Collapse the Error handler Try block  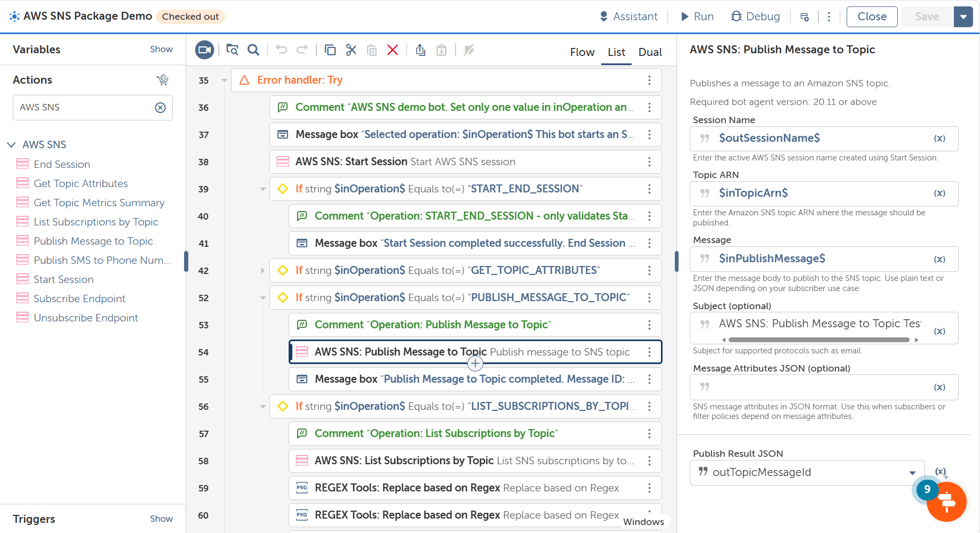tap(225, 80)
